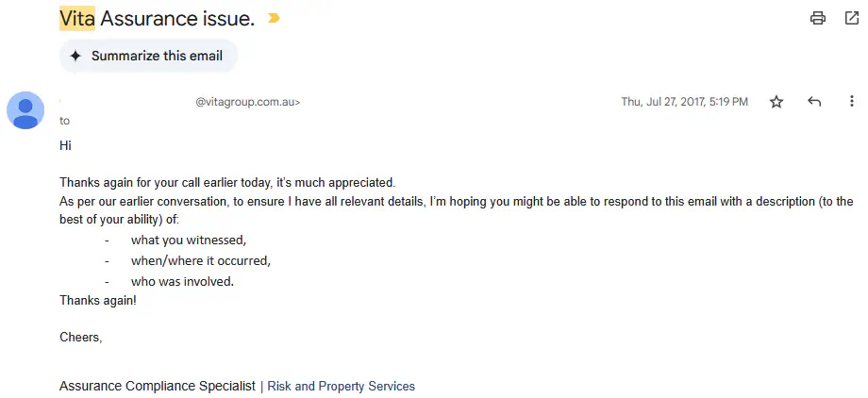This screenshot has height=398, width=868.
Task: Click the "Assurance issue." subject text
Action: coord(177,18)
